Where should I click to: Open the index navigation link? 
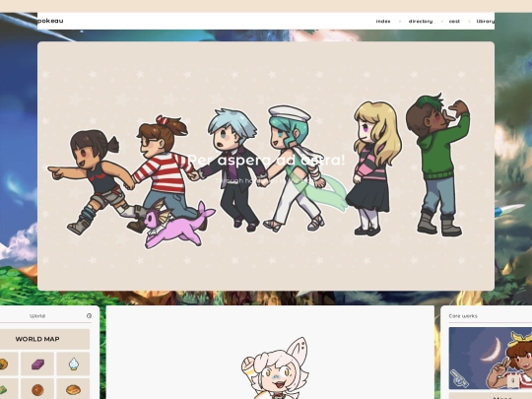[x=383, y=21]
